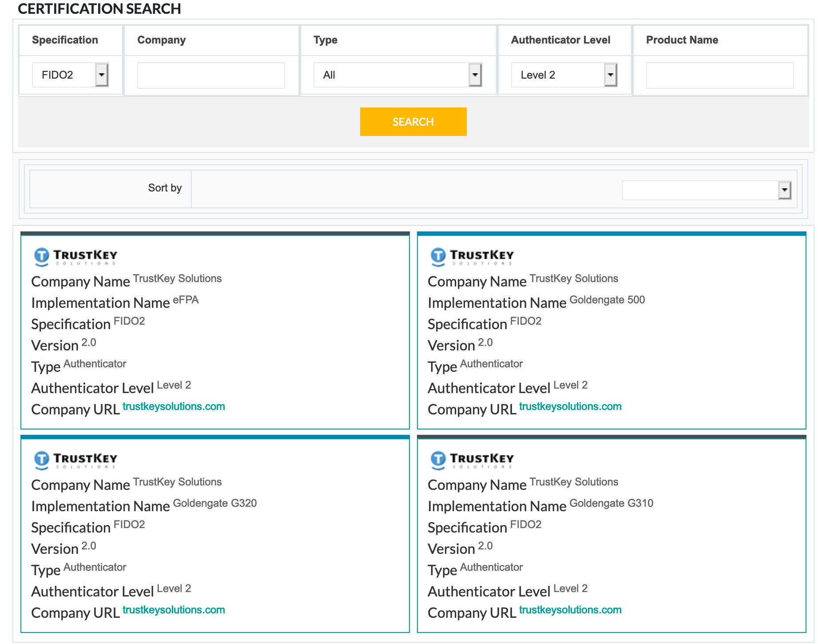
Task: Click the Authenticator Level header label in search form
Action: point(561,40)
